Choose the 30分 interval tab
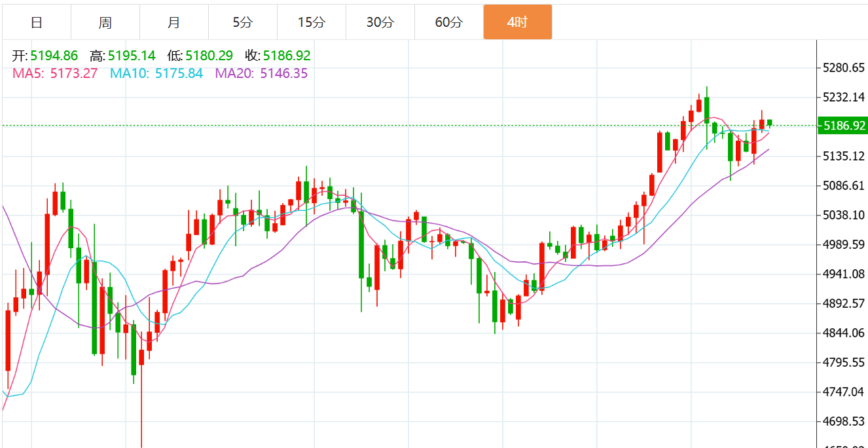Image resolution: width=868 pixels, height=448 pixels. (380, 22)
